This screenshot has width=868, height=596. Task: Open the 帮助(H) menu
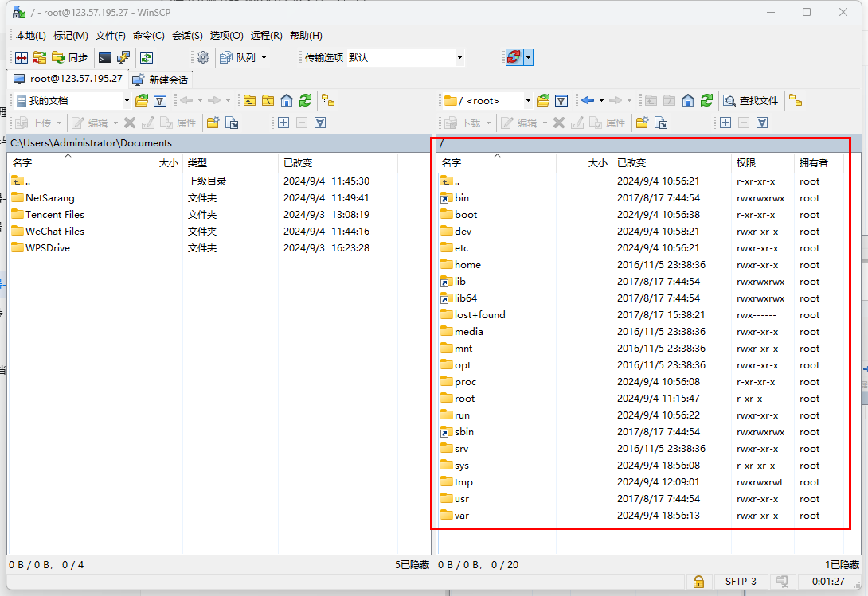[306, 36]
